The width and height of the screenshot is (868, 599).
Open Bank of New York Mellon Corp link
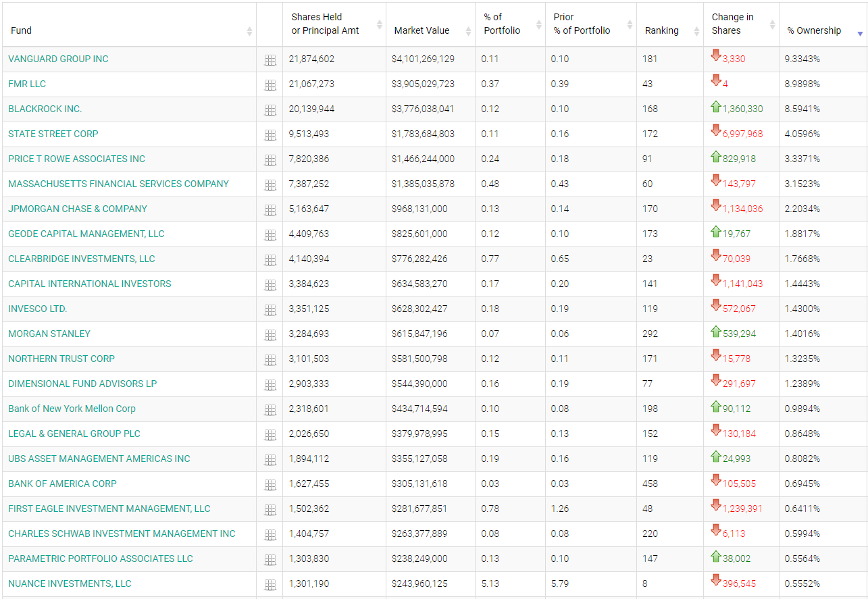(72, 409)
